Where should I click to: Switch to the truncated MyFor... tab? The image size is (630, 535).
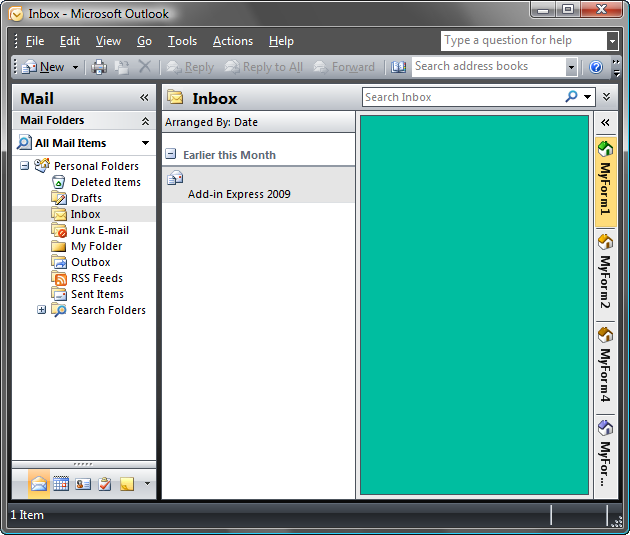pos(605,456)
